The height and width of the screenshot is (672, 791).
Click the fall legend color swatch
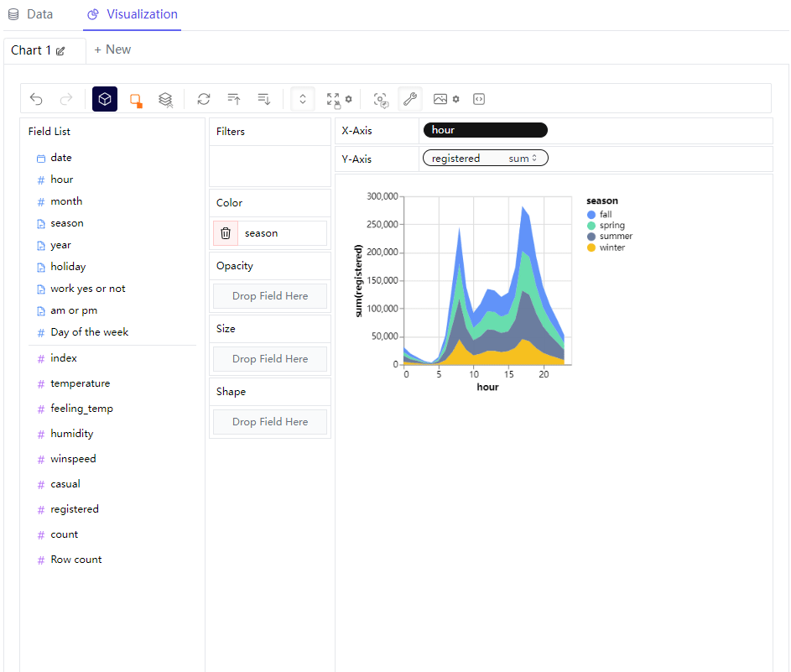pyautogui.click(x=591, y=215)
